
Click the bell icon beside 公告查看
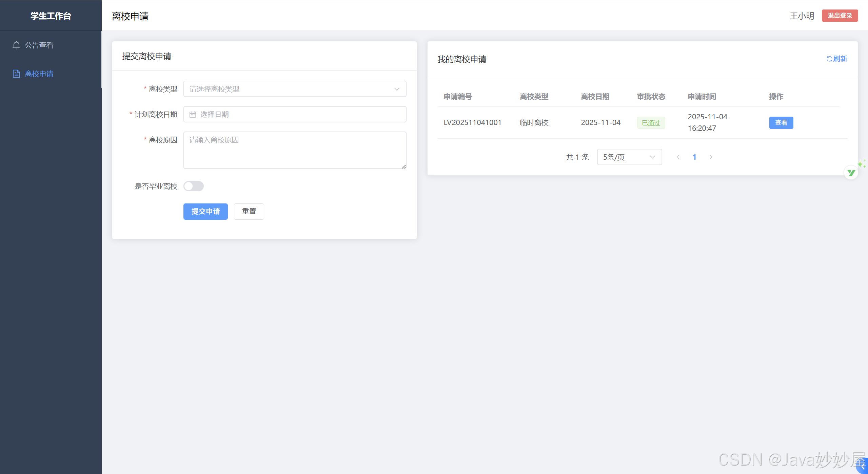pos(16,45)
